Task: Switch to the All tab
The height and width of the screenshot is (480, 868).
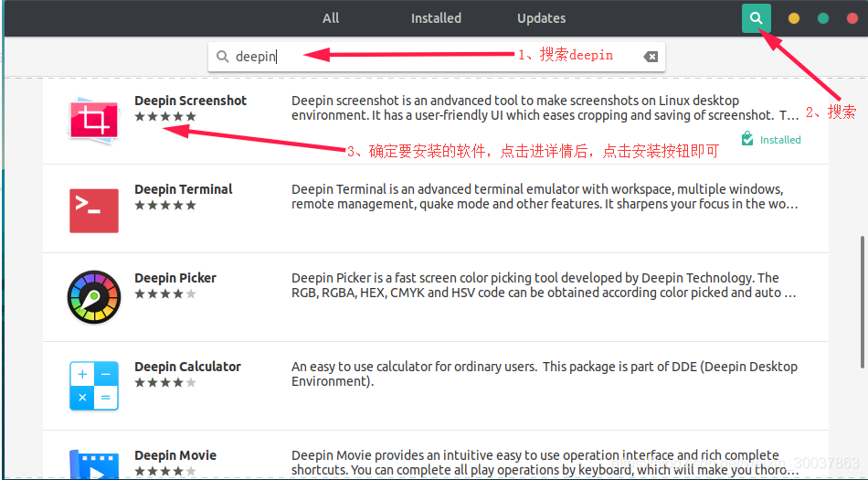Action: coord(331,18)
